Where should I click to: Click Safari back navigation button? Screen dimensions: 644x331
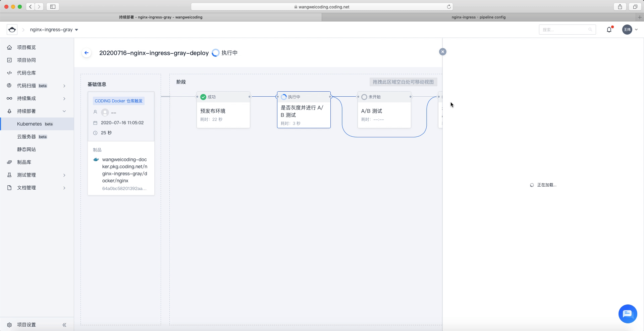coord(31,7)
